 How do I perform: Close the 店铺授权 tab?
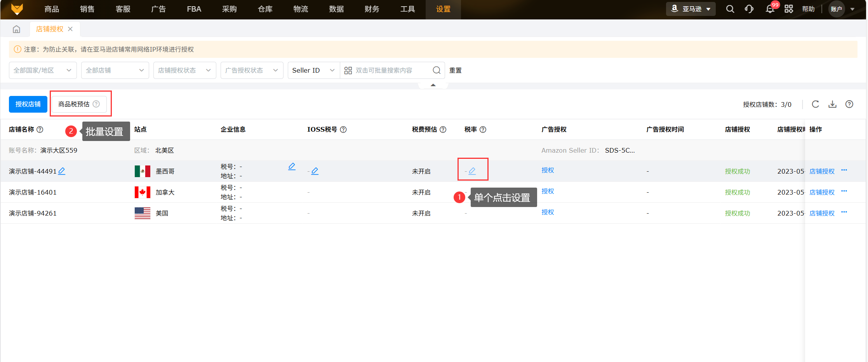70,29
